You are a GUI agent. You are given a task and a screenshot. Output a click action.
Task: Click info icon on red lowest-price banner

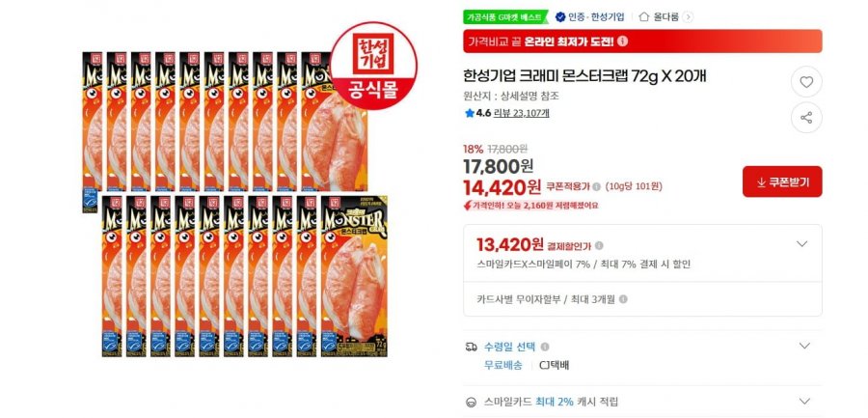pyautogui.click(x=623, y=41)
